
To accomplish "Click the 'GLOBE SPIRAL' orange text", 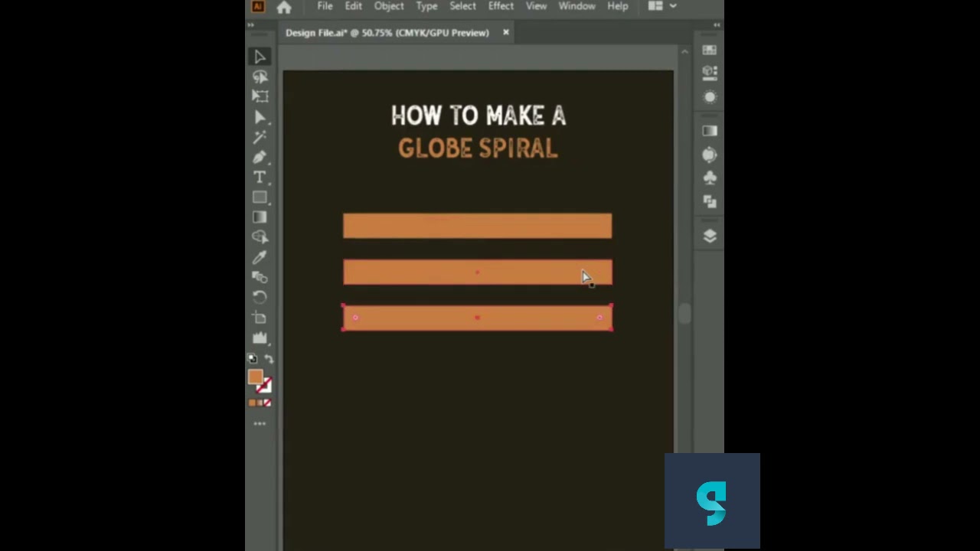I will pos(478,148).
